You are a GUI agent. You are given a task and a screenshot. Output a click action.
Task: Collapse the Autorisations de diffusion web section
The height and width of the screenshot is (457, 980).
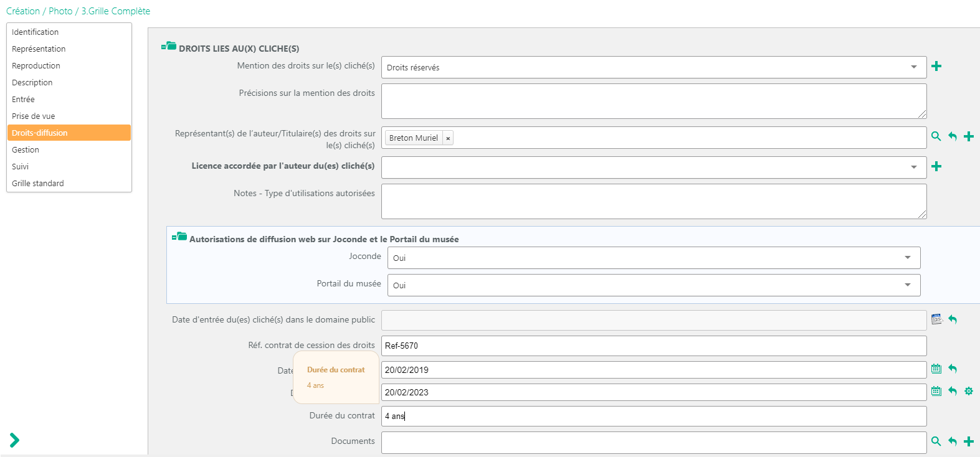pos(179,237)
